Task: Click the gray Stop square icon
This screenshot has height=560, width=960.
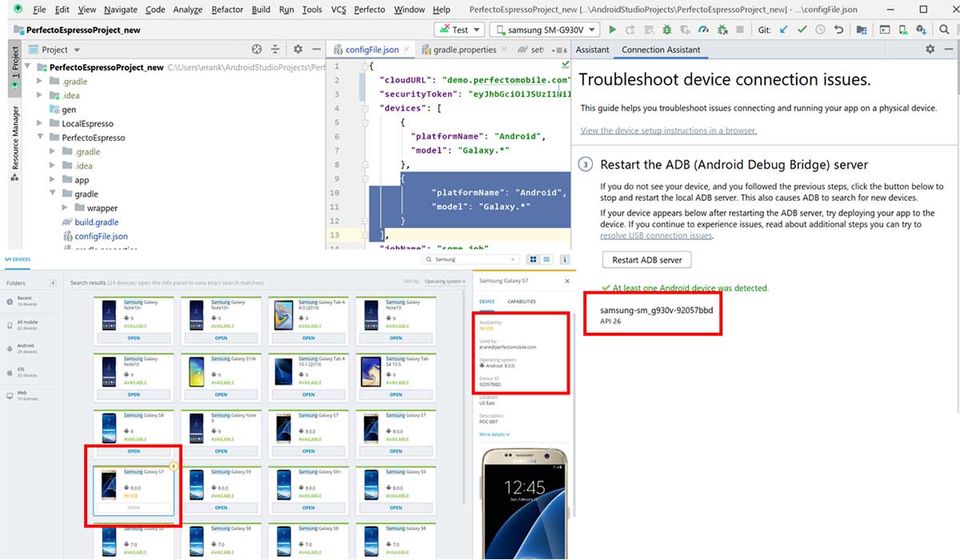Action: click(x=740, y=29)
